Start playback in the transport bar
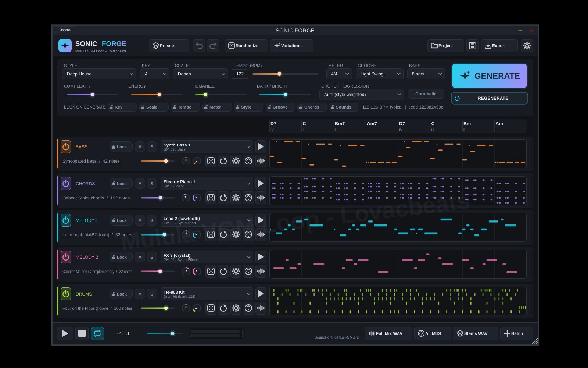This screenshot has height=368, width=588. pos(65,333)
